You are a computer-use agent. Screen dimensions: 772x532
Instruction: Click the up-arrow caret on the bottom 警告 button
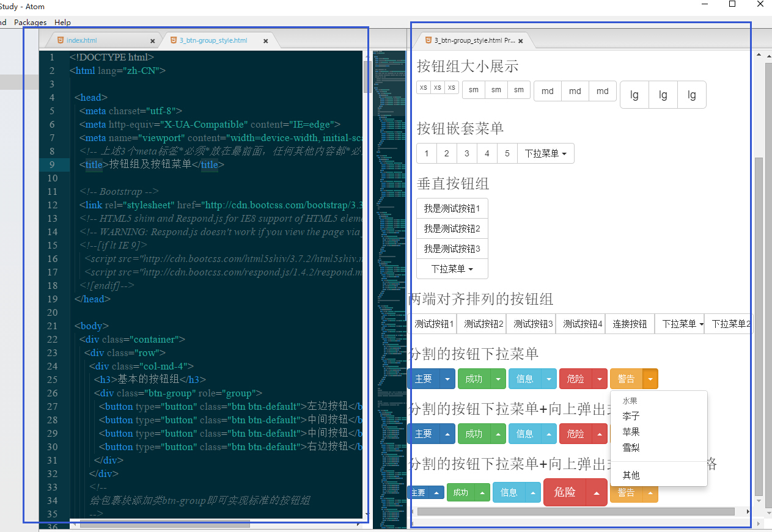[650, 493]
